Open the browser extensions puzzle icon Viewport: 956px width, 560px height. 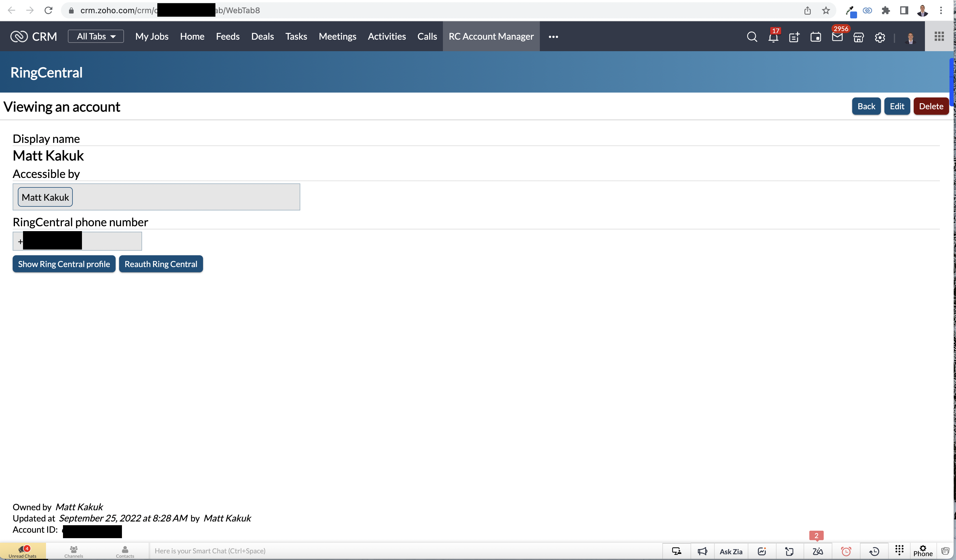coord(886,10)
